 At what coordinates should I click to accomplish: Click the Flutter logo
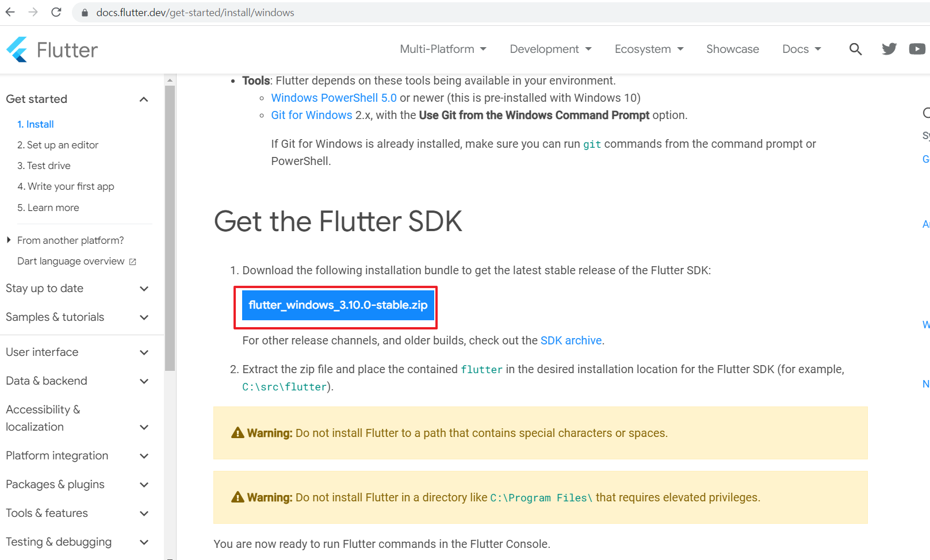(x=52, y=50)
